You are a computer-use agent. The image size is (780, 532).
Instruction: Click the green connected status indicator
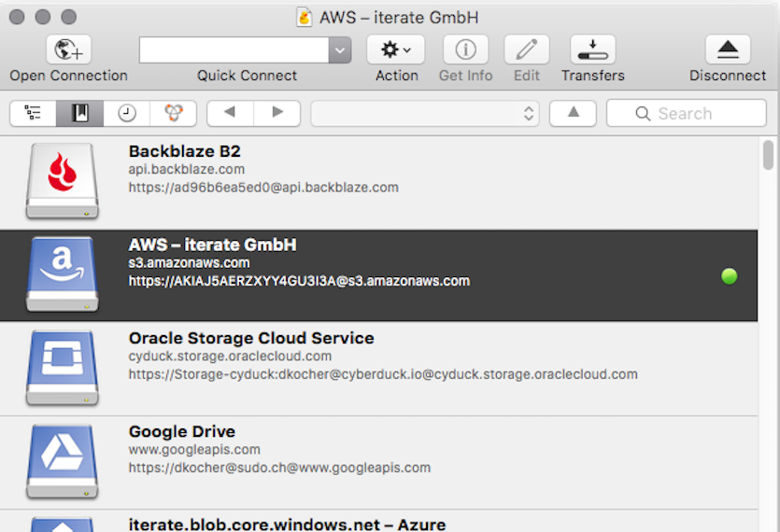click(x=730, y=276)
